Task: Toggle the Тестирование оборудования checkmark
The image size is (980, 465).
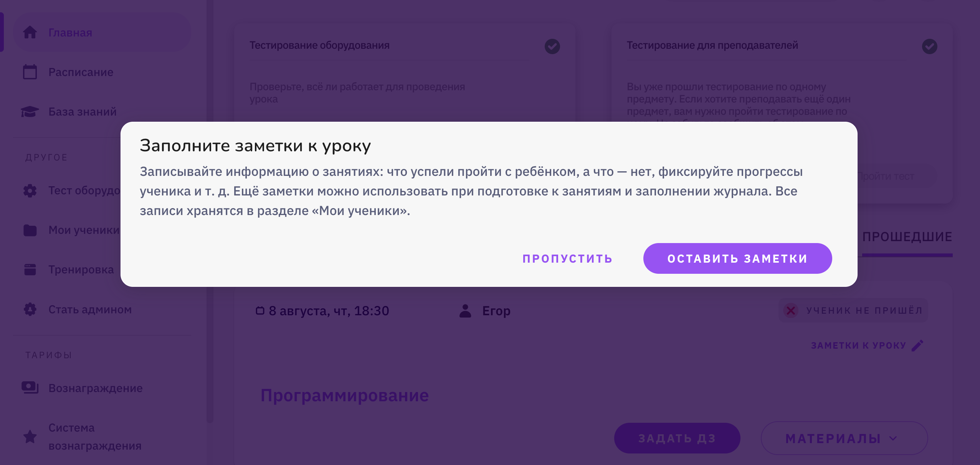Action: (552, 46)
